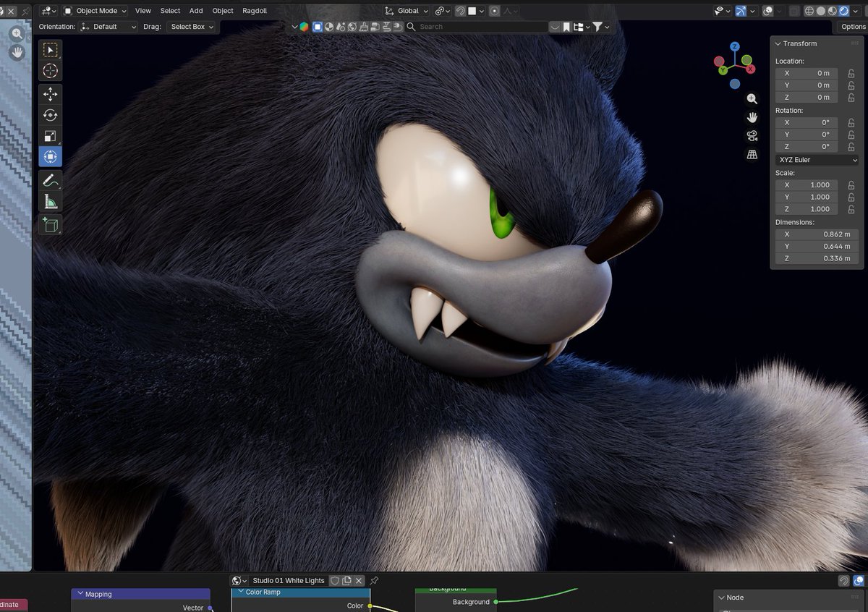The width and height of the screenshot is (868, 612).
Task: Select the Transform tool
Action: click(50, 157)
